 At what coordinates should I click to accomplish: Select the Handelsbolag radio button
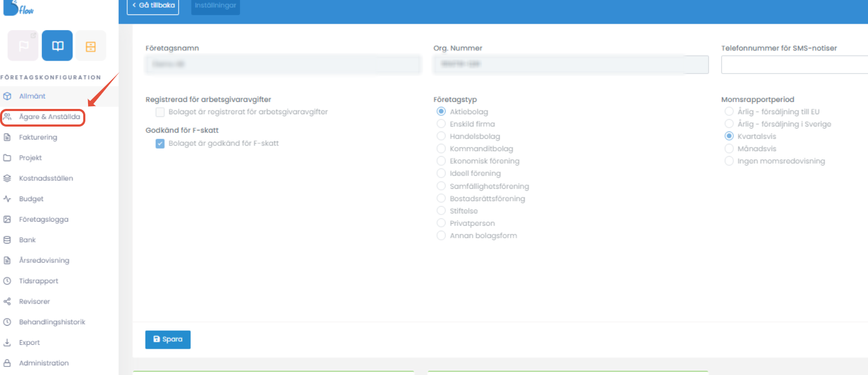click(x=441, y=136)
